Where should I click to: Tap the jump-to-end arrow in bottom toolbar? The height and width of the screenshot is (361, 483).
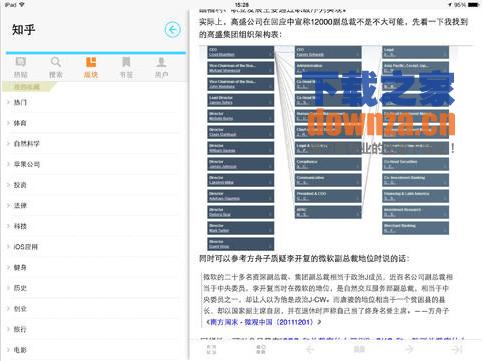coord(457,349)
